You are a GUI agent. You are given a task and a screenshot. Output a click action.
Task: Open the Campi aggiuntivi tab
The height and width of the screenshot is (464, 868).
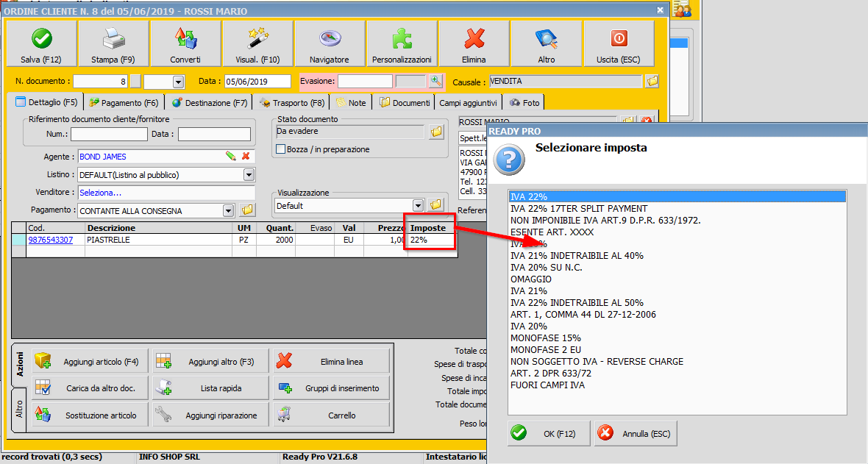click(x=469, y=102)
